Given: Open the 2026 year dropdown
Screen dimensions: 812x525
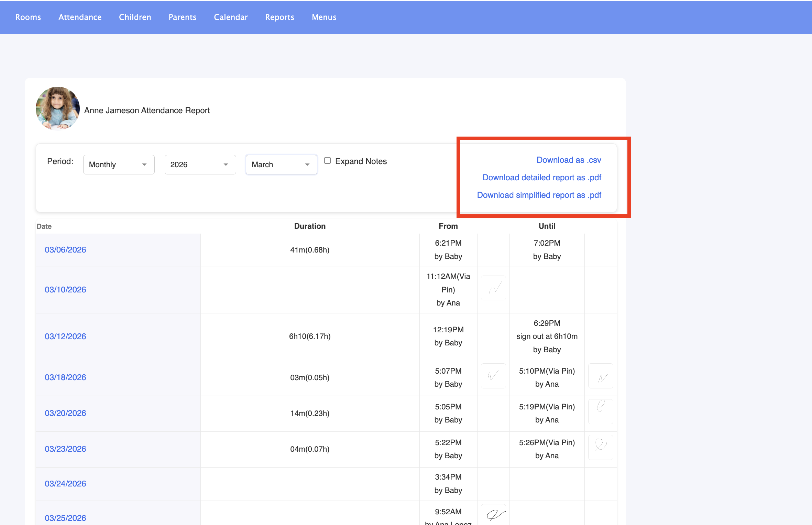Looking at the screenshot, I should (200, 164).
